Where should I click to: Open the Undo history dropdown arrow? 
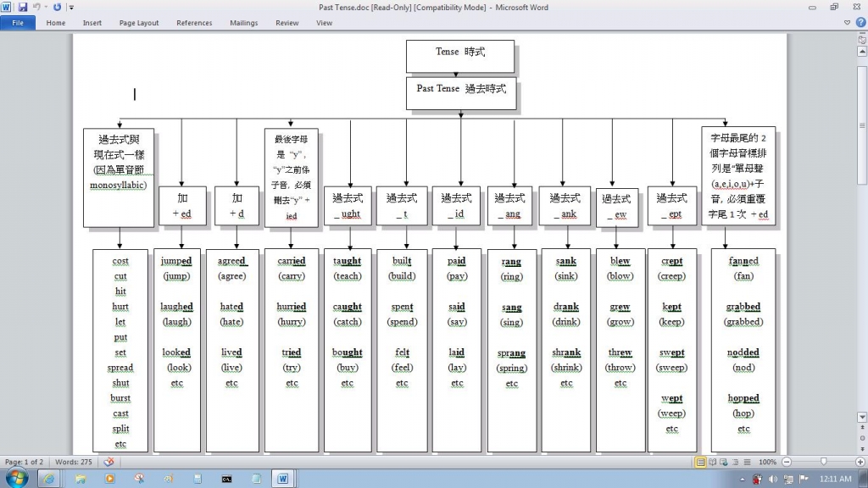click(x=47, y=8)
